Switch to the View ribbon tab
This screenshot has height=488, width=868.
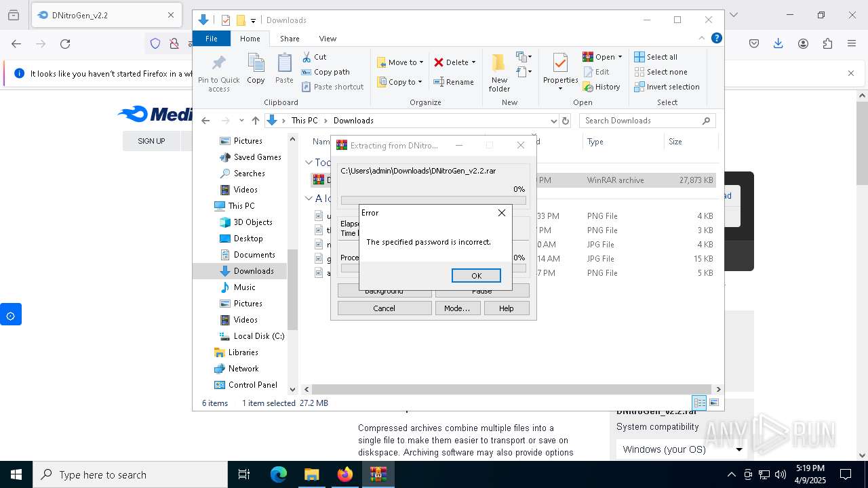tap(328, 39)
